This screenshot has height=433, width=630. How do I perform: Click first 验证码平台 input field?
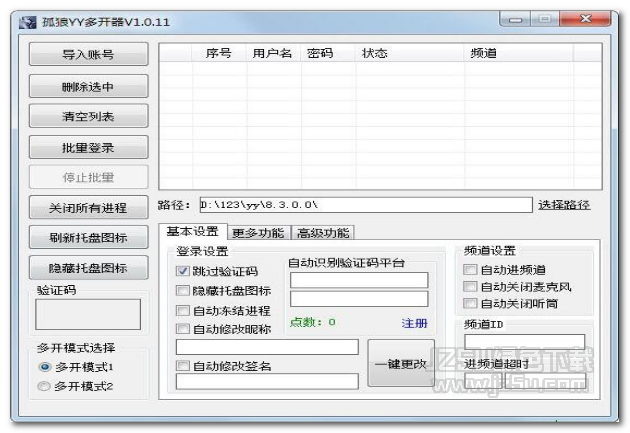359,280
